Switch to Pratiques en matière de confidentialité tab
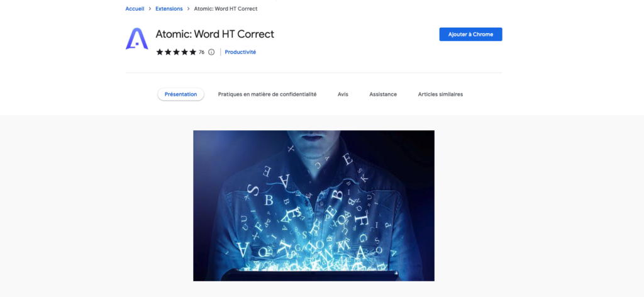644x297 pixels. (x=267, y=94)
